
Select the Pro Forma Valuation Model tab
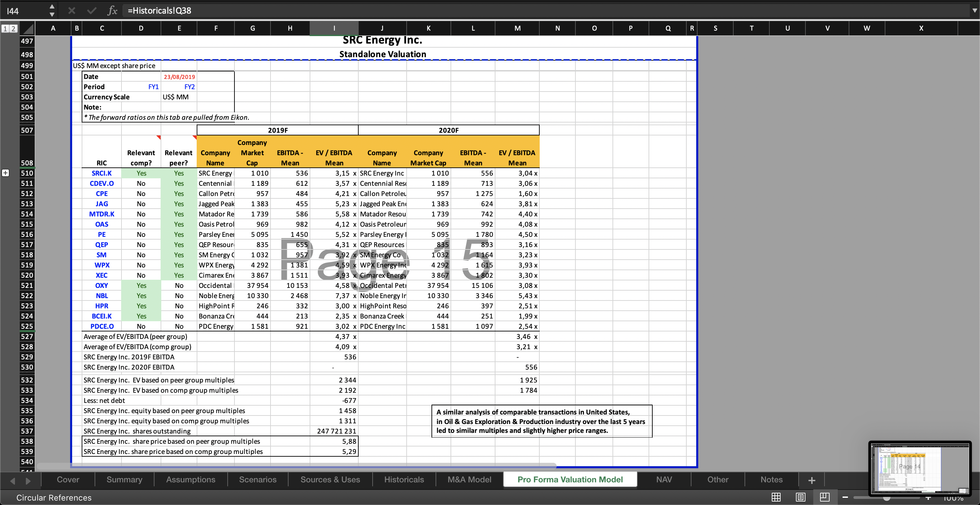point(570,479)
